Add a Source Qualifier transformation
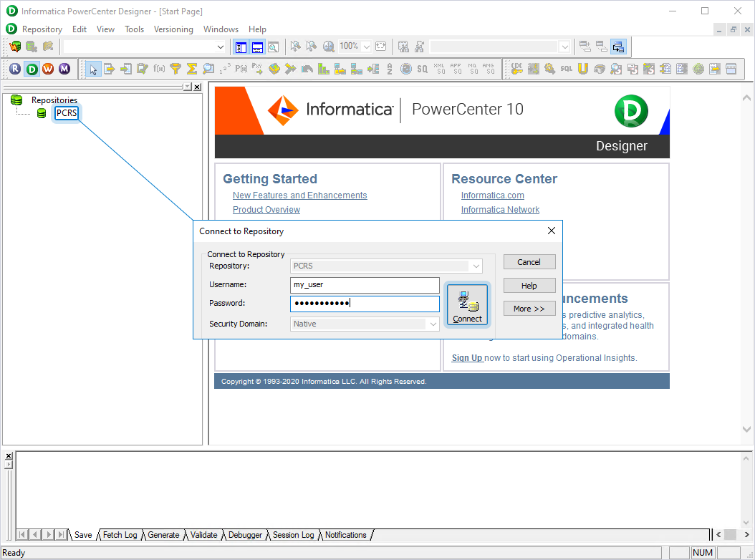755x560 pixels. pos(421,69)
